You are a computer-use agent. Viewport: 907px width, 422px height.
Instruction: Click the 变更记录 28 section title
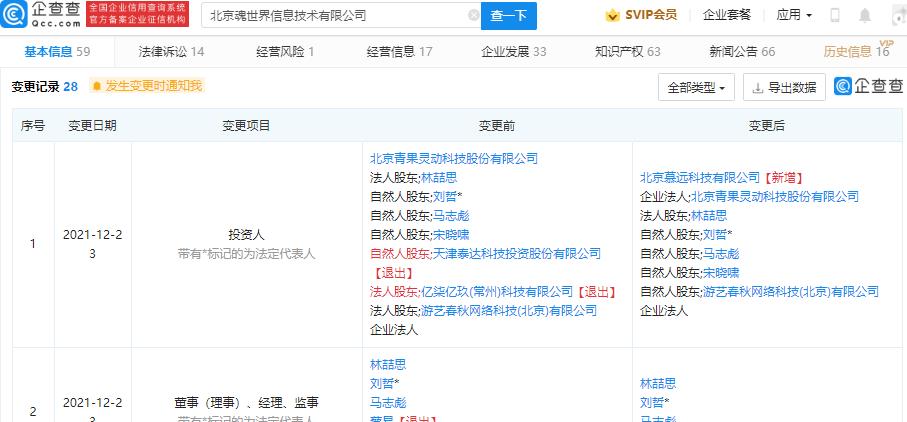45,87
